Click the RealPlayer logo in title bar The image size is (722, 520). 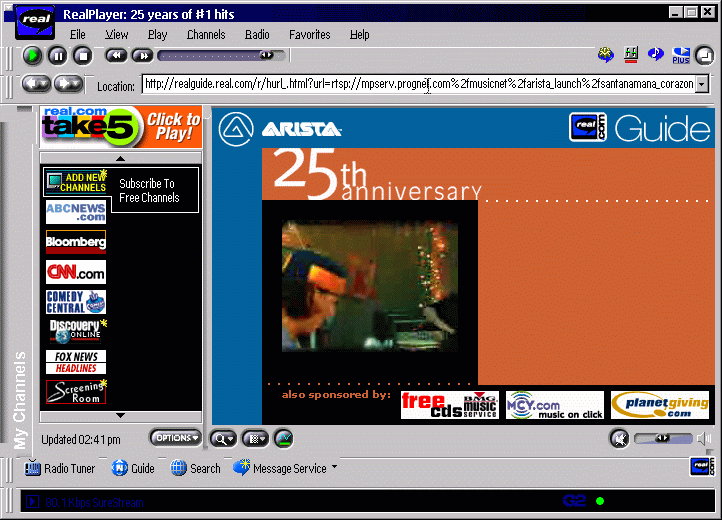coord(35,22)
